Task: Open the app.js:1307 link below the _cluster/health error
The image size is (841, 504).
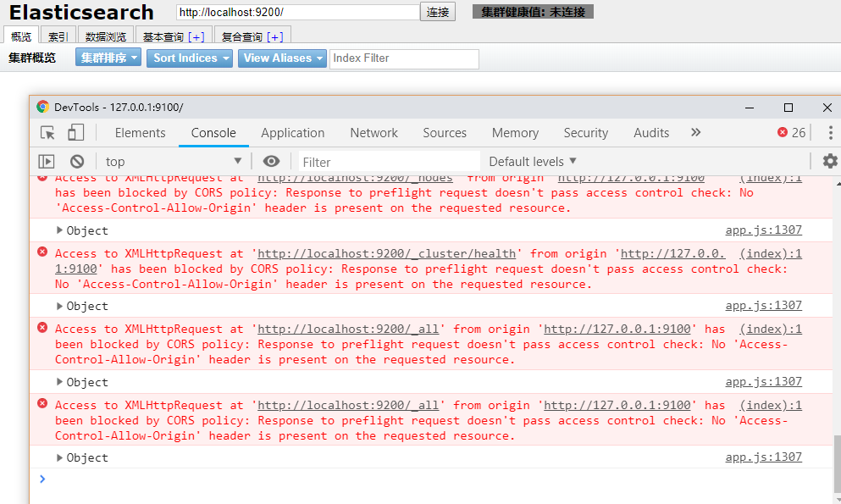Action: [764, 305]
